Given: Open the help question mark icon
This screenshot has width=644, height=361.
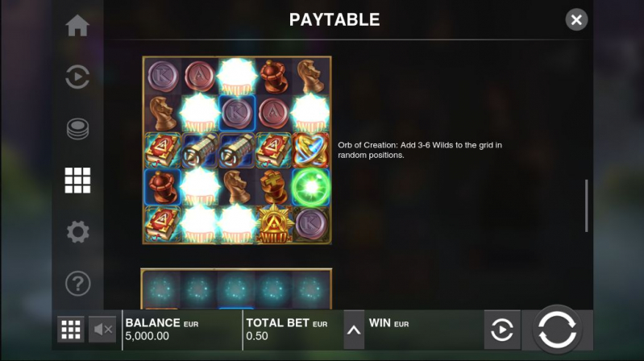Looking at the screenshot, I should pos(77,284).
